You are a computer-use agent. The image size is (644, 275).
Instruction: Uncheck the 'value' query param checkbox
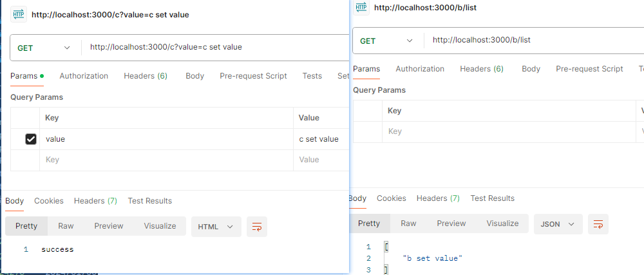(x=30, y=139)
